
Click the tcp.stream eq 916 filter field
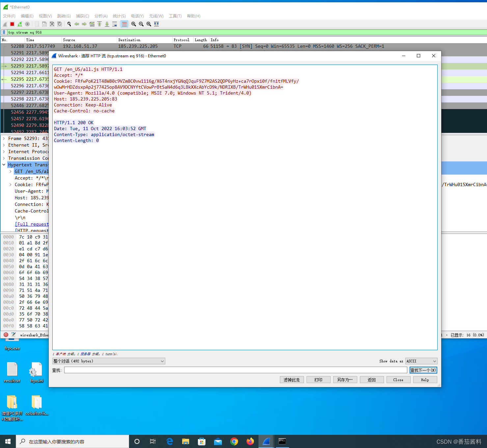click(x=246, y=32)
